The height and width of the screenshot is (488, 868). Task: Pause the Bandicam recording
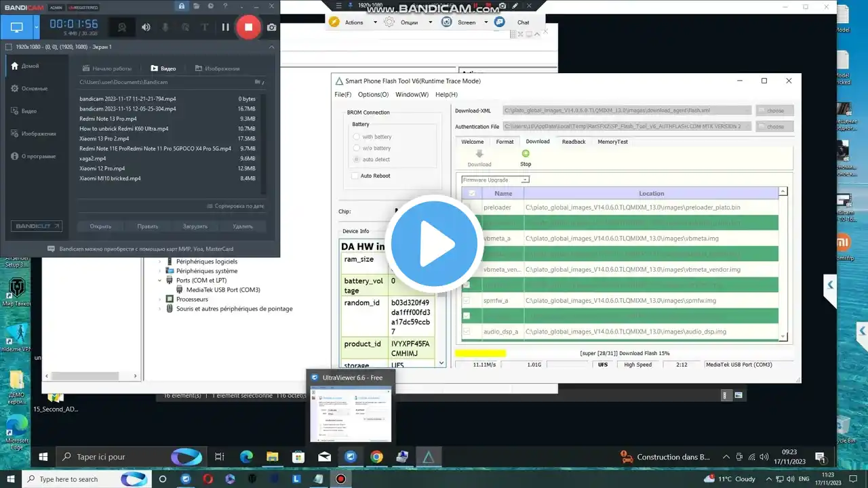tap(225, 27)
